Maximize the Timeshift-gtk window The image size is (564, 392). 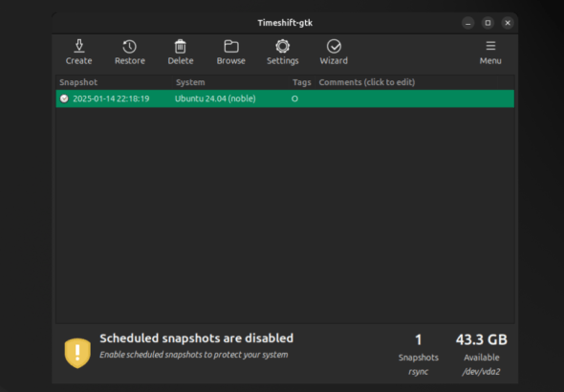click(488, 23)
